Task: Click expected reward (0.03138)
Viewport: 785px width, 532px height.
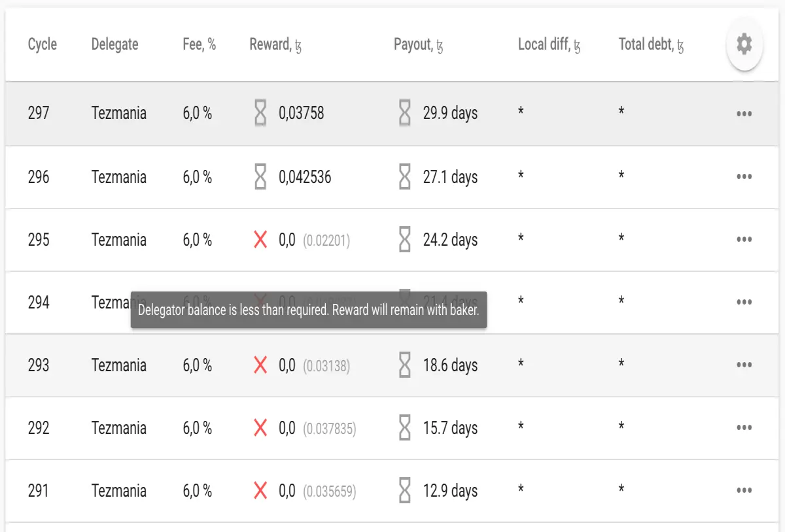Action: [326, 366]
